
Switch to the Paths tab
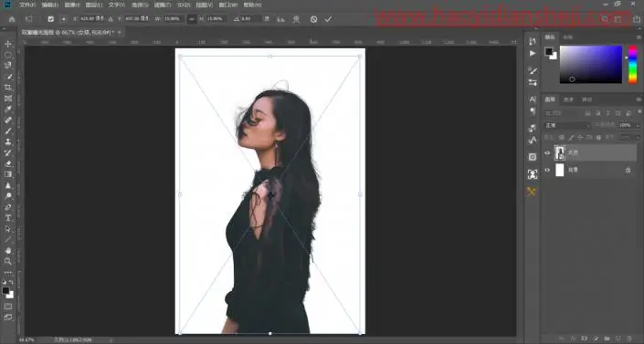(587, 99)
